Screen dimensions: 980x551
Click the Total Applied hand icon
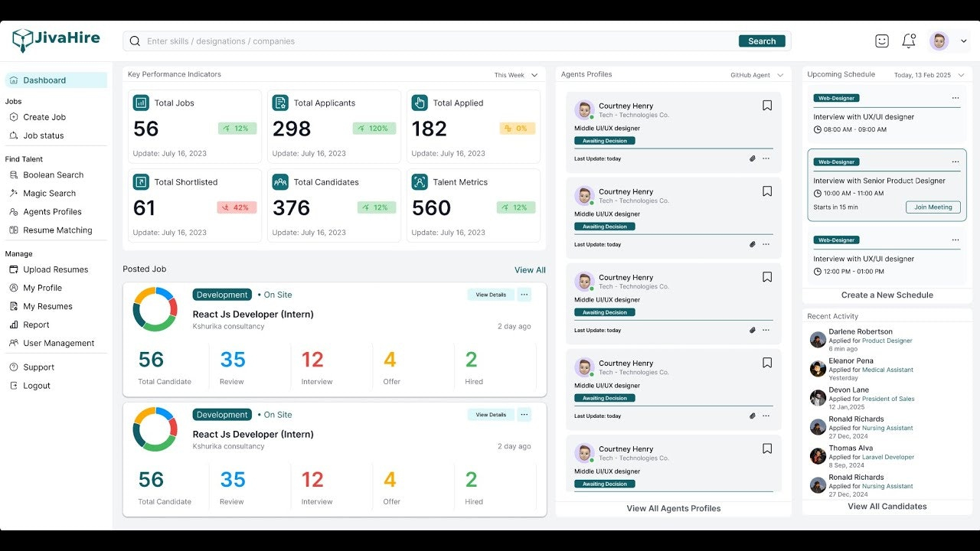click(420, 103)
